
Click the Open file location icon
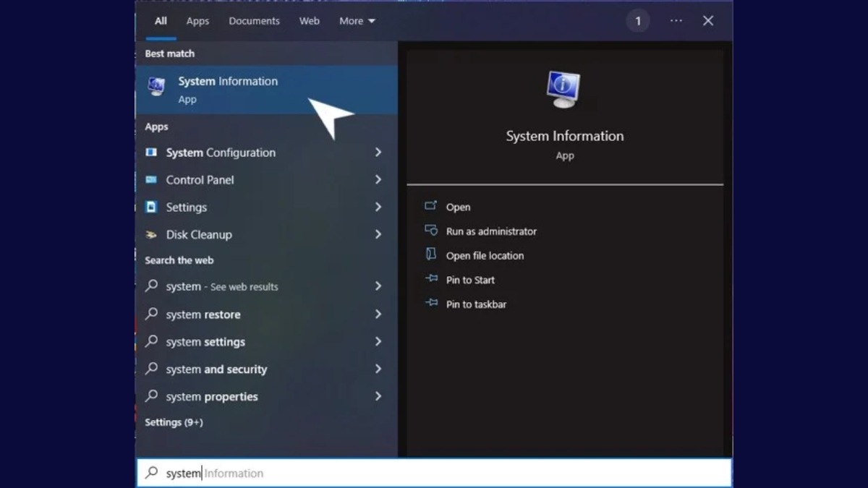click(x=431, y=254)
